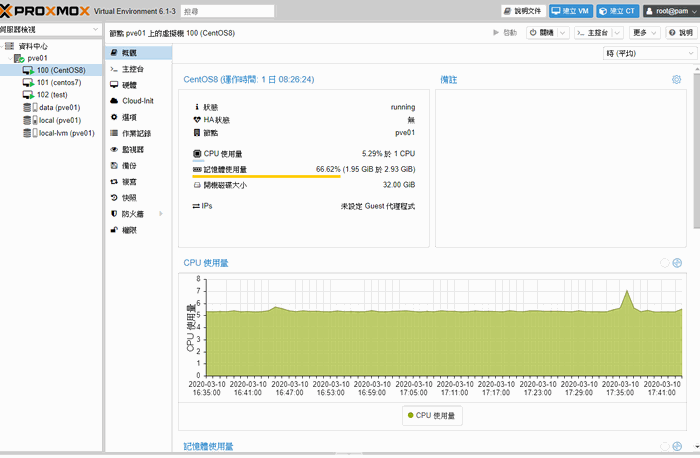Select 資料中心 in the resource tree
Image resolution: width=700 pixels, height=458 pixels.
[33, 46]
